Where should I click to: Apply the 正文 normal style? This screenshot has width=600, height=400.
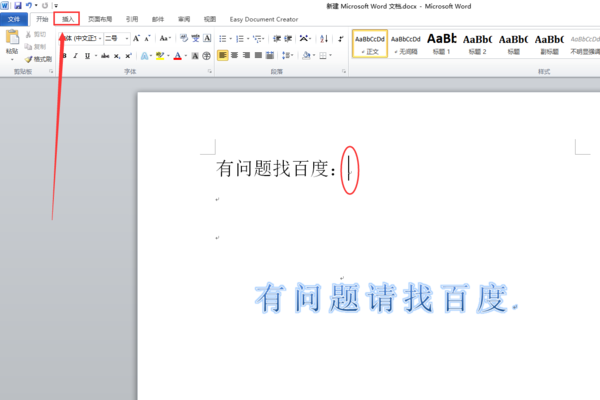tap(370, 44)
